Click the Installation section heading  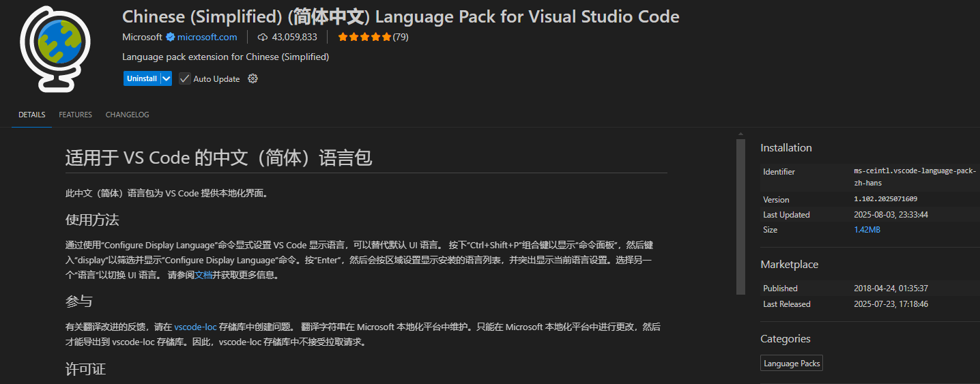786,148
